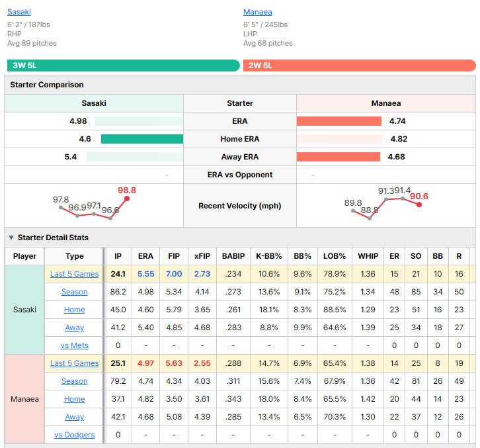Click the Home ERA row label
The height and width of the screenshot is (448, 480).
coord(240,139)
